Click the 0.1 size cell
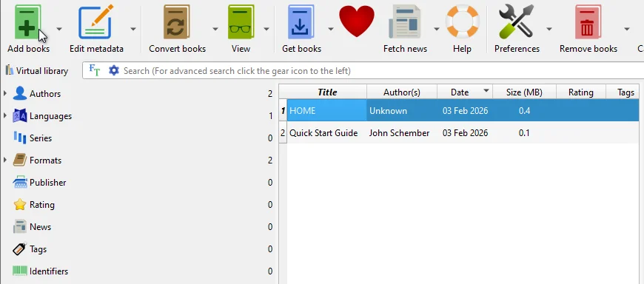The image size is (644, 284). pos(524,133)
